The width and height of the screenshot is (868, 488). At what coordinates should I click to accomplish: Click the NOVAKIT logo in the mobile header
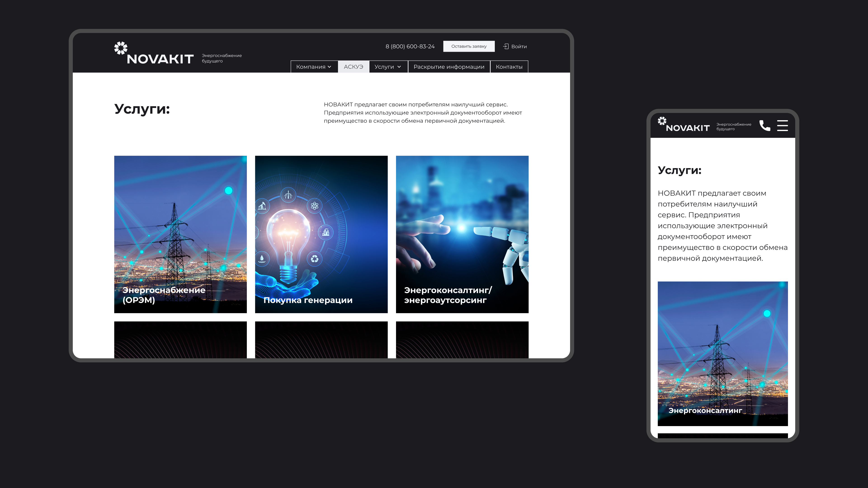(684, 124)
